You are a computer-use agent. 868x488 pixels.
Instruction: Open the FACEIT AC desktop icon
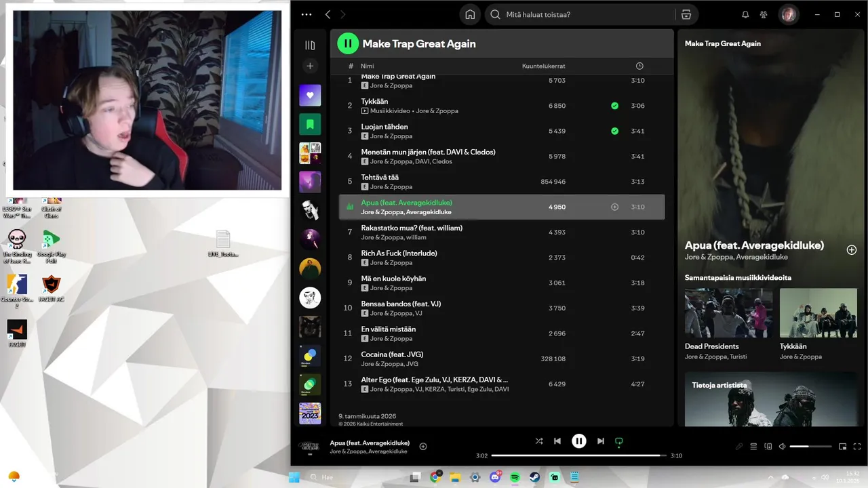click(x=52, y=289)
